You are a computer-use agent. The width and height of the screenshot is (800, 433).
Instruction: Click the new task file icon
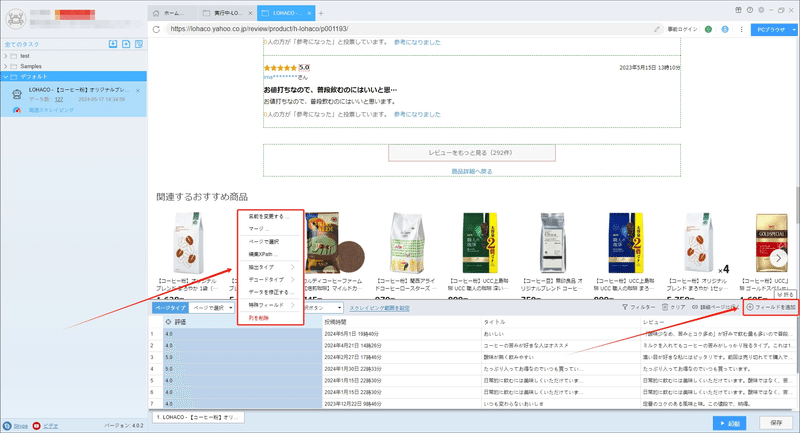[x=126, y=44]
